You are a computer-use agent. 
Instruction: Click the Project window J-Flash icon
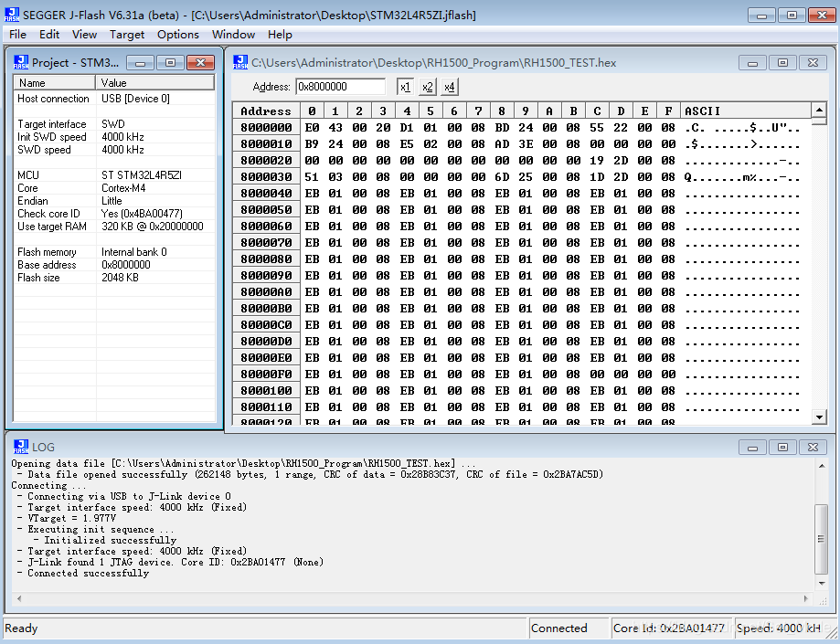click(21, 63)
